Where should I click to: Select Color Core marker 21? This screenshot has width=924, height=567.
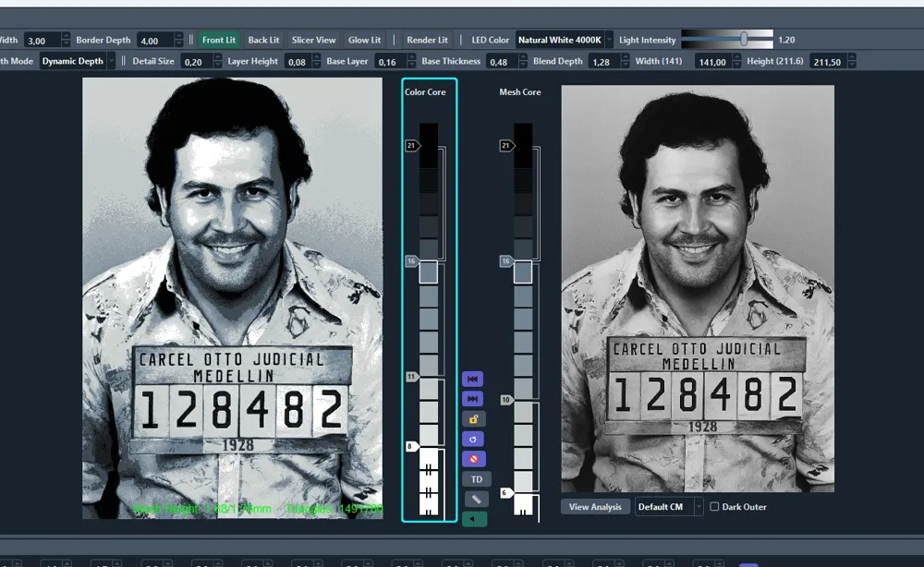click(412, 145)
